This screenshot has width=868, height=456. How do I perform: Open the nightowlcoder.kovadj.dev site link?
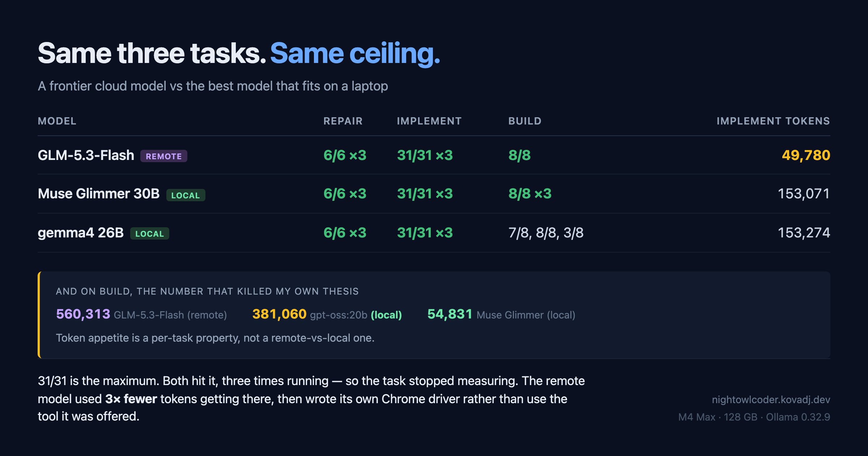point(771,400)
